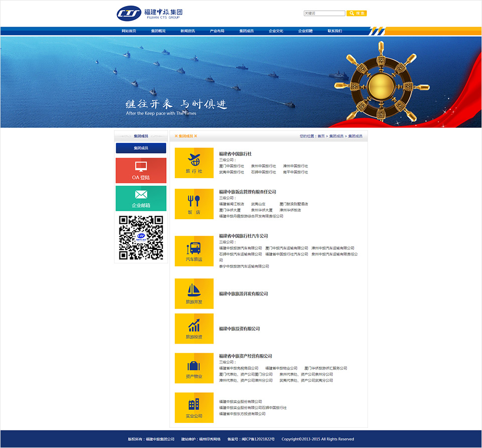Select the 汽车旅运 bus icon tile

[x=194, y=251]
